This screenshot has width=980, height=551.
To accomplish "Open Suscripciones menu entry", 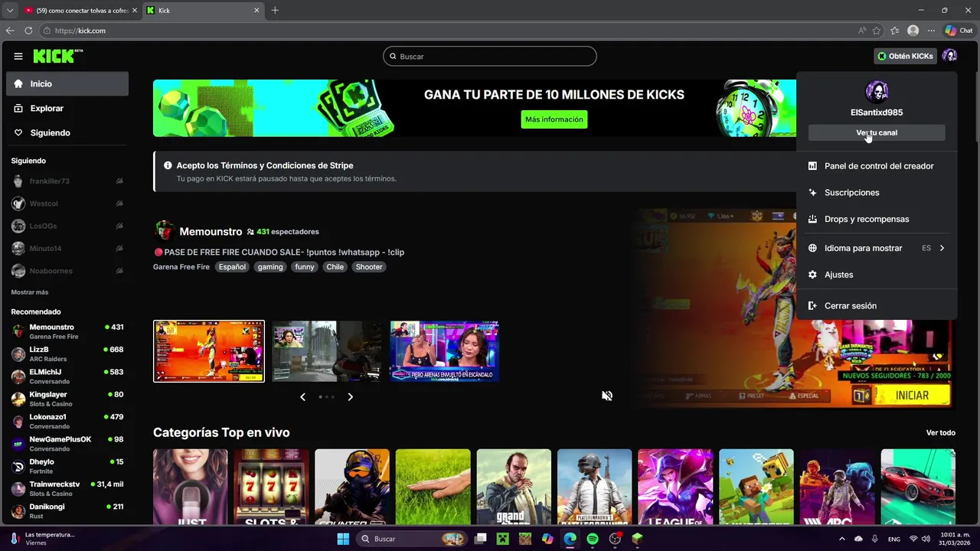I will [x=877, y=193].
